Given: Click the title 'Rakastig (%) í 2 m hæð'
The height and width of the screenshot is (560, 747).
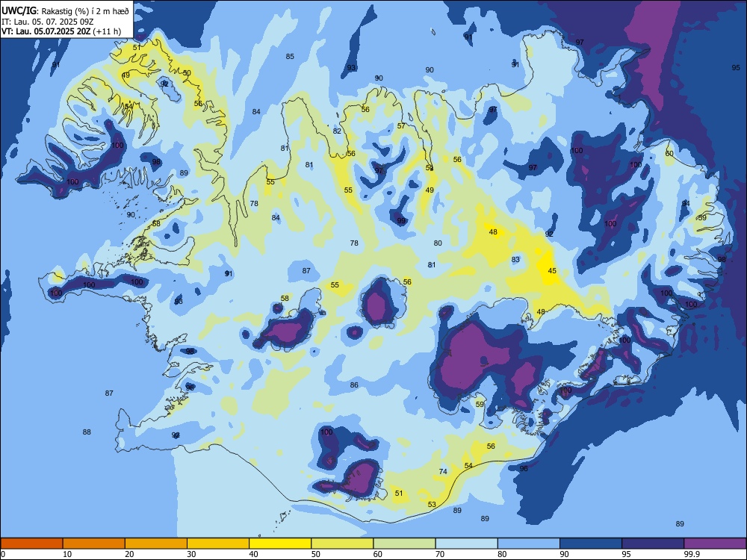Looking at the screenshot, I should (x=86, y=11).
